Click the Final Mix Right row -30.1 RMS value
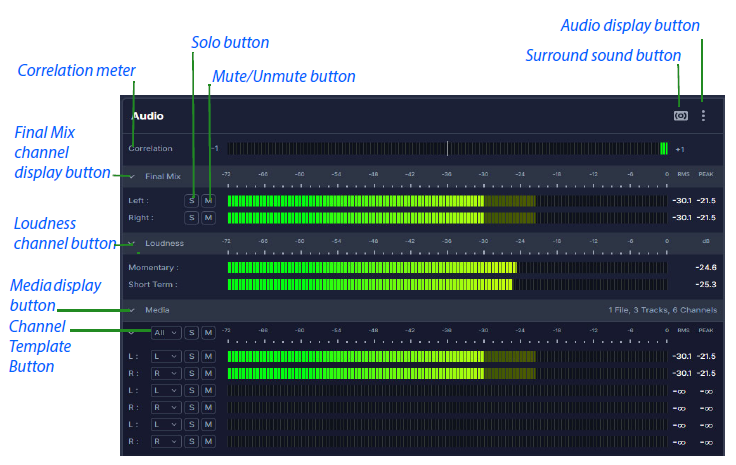Image resolution: width=736 pixels, height=465 pixels. click(682, 218)
